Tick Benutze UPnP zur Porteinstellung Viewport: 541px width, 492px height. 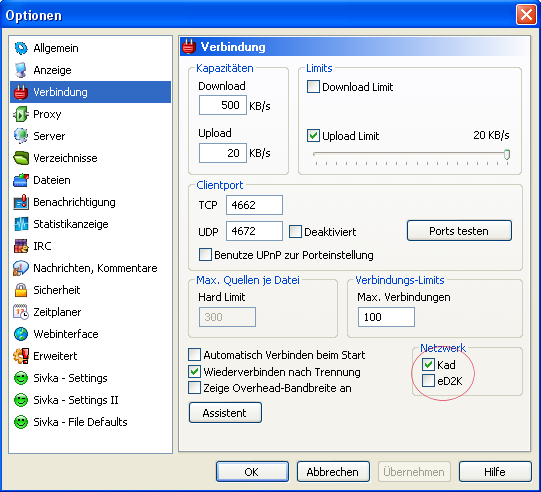tap(205, 255)
